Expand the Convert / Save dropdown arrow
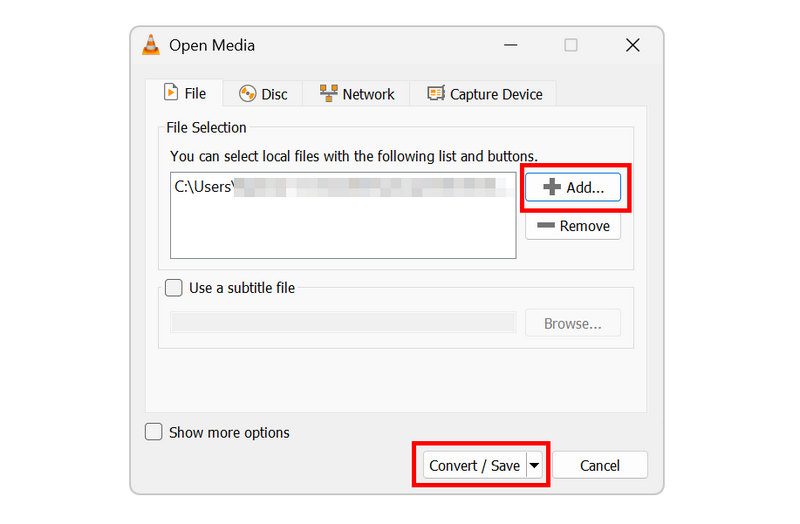The height and width of the screenshot is (524, 800). click(534, 465)
